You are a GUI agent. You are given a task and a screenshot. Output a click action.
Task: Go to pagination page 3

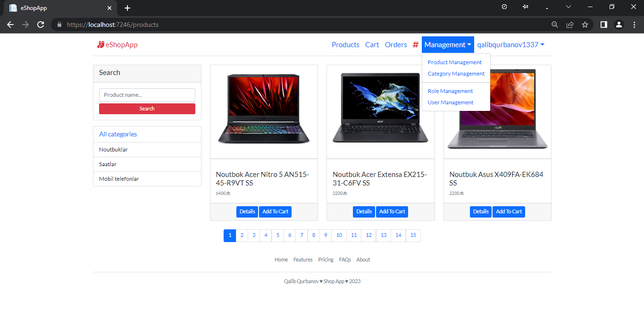coord(254,235)
